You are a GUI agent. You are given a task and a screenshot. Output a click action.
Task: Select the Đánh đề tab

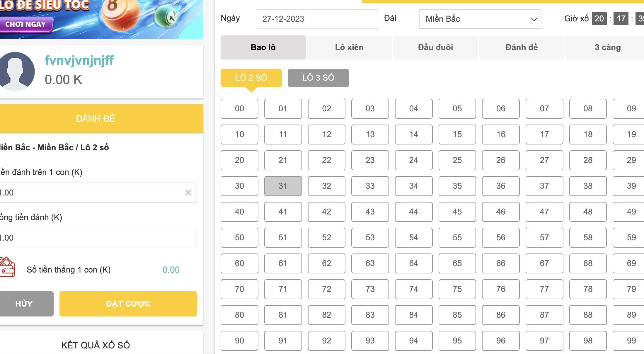(521, 47)
